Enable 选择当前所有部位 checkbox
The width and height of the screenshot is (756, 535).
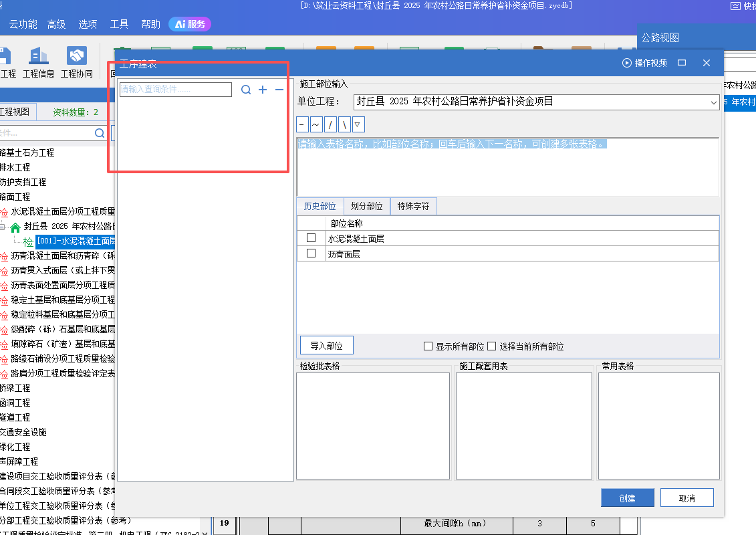[492, 346]
